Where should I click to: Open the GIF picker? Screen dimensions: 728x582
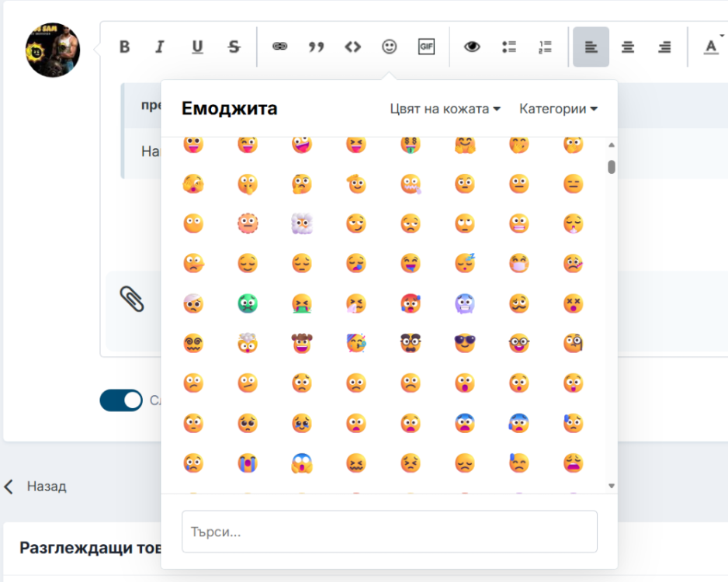426,47
